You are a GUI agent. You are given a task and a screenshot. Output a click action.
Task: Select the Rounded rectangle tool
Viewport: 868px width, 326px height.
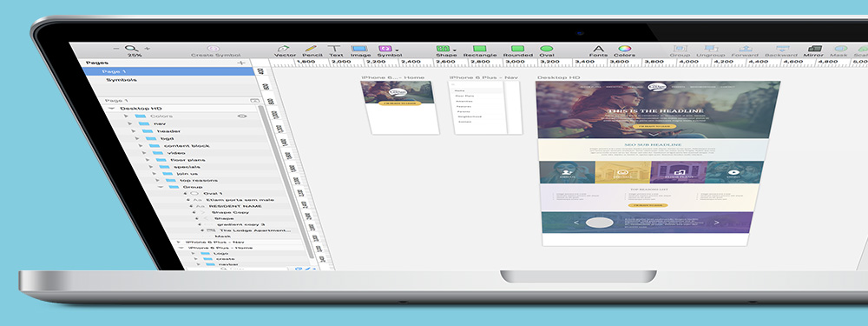(517, 51)
